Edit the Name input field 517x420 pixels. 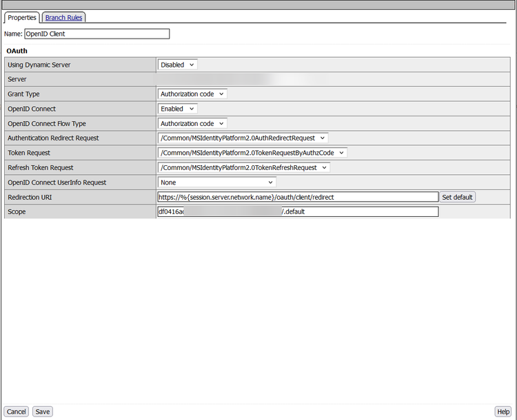click(97, 34)
